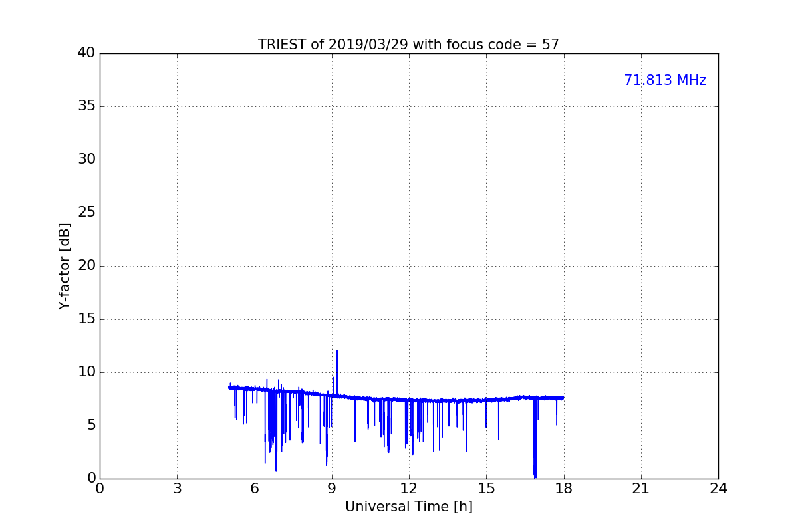Click y-axis tick value 30

click(86, 160)
